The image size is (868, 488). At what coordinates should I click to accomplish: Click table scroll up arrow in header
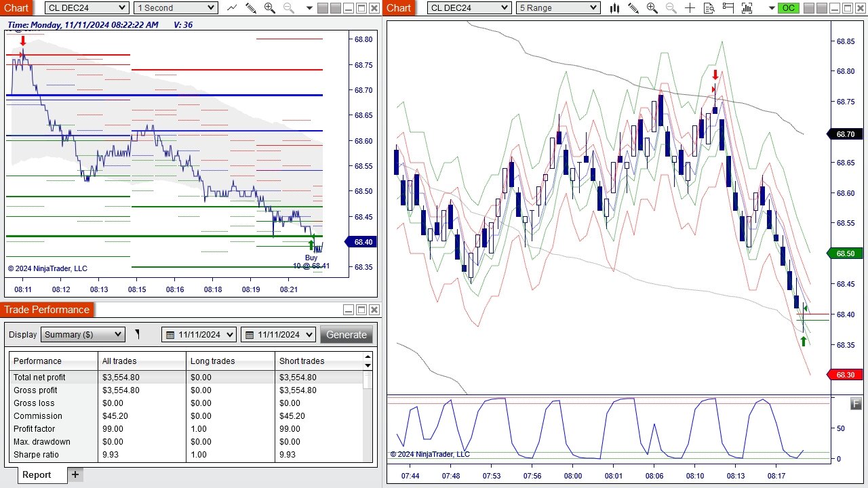click(x=368, y=357)
